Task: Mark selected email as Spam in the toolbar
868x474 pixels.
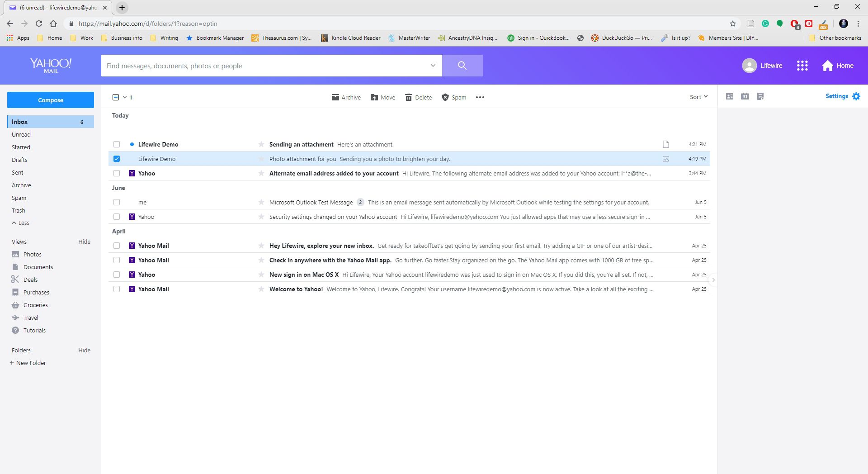Action: pos(453,97)
